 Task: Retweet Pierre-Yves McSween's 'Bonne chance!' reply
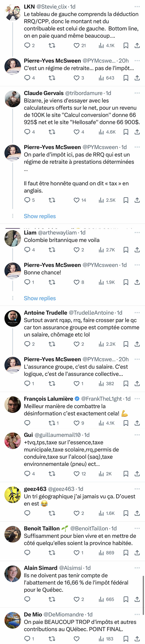[52, 282]
